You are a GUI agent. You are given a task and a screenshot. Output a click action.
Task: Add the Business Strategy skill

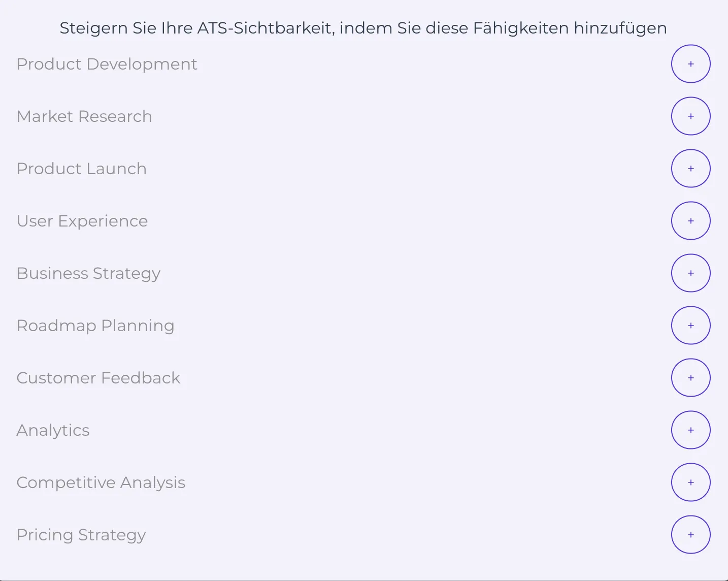[690, 273]
